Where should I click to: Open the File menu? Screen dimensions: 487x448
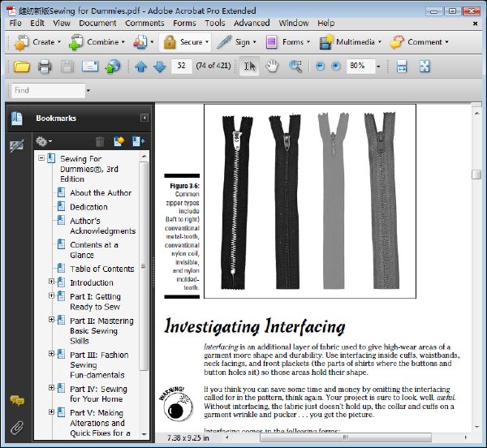point(15,24)
